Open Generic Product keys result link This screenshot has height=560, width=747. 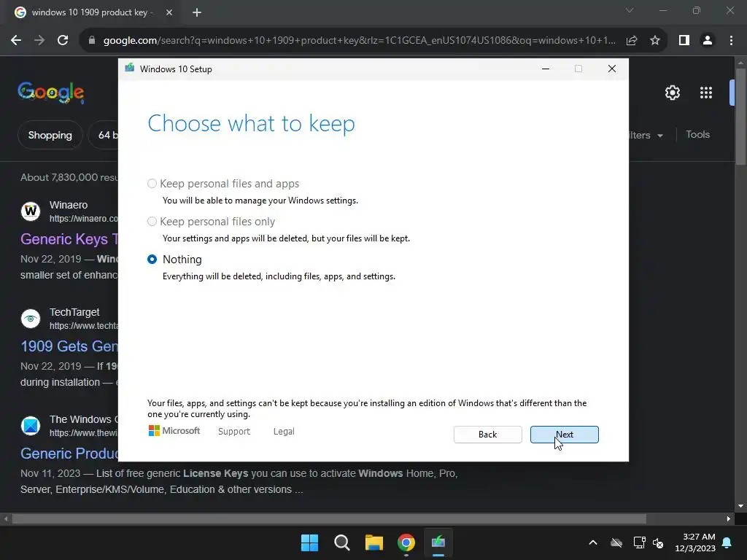pyautogui.click(x=69, y=454)
